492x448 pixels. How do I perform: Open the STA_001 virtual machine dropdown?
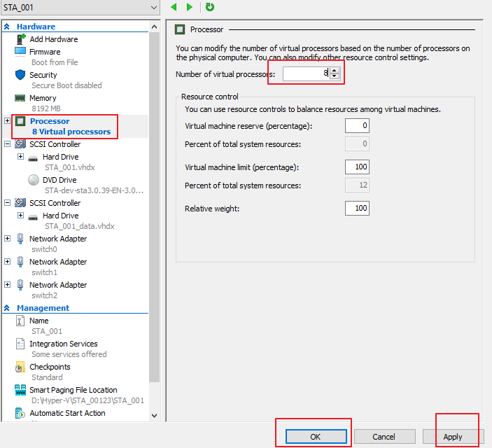coord(80,7)
